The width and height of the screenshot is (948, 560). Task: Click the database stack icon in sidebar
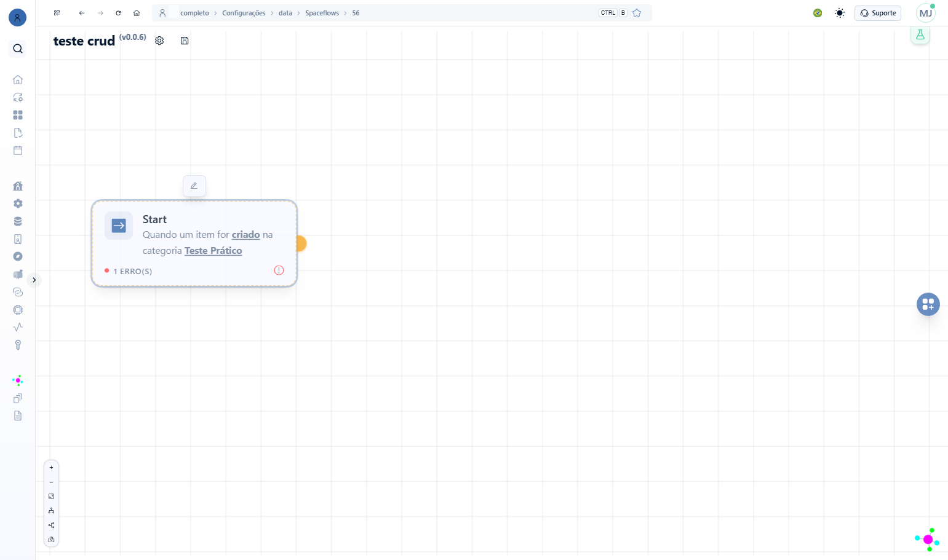[x=18, y=221]
